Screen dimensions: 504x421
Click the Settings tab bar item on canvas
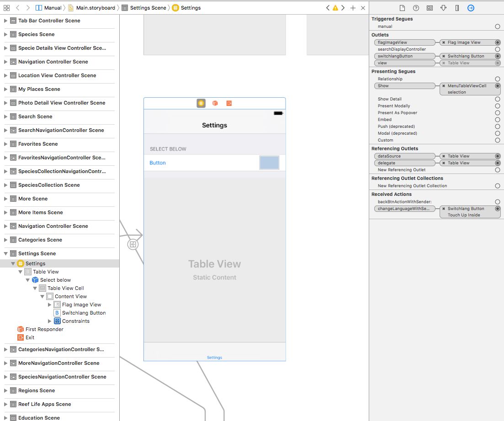[x=214, y=358]
